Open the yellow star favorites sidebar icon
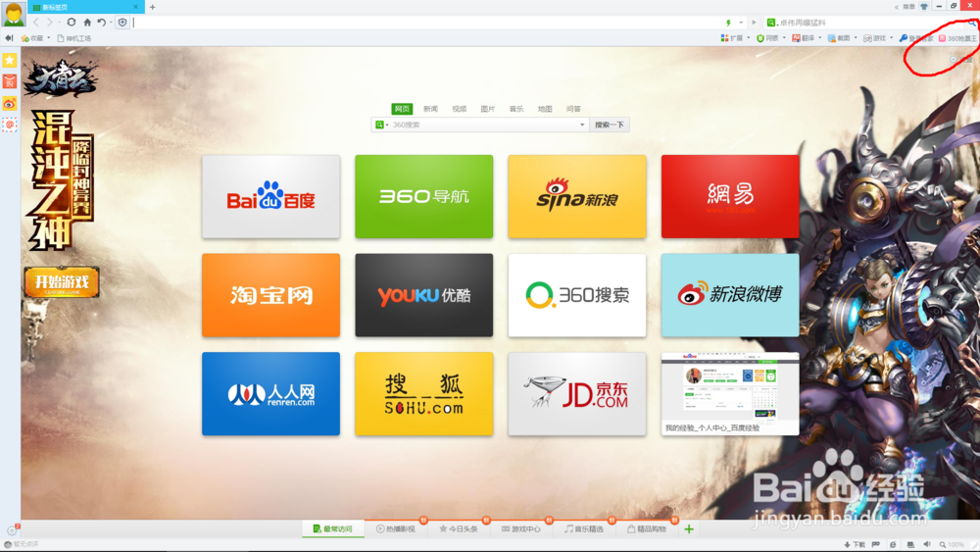The width and height of the screenshot is (980, 552). click(x=10, y=60)
